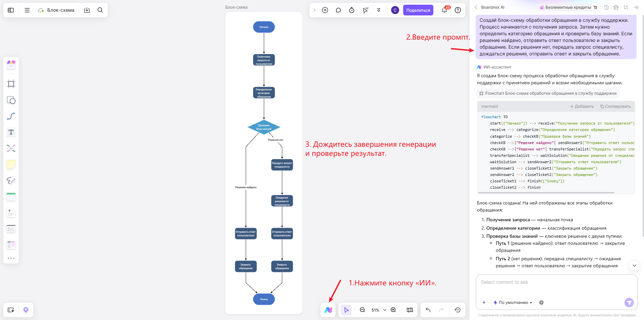Select the frame tool in left toolbar
Screen dimensions: 644x320
coord(11,84)
